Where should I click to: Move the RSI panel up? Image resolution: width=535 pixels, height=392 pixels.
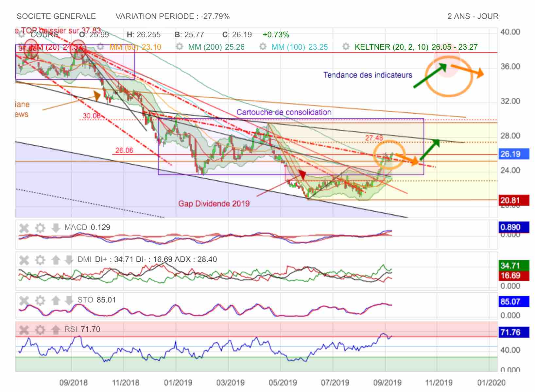(56, 330)
